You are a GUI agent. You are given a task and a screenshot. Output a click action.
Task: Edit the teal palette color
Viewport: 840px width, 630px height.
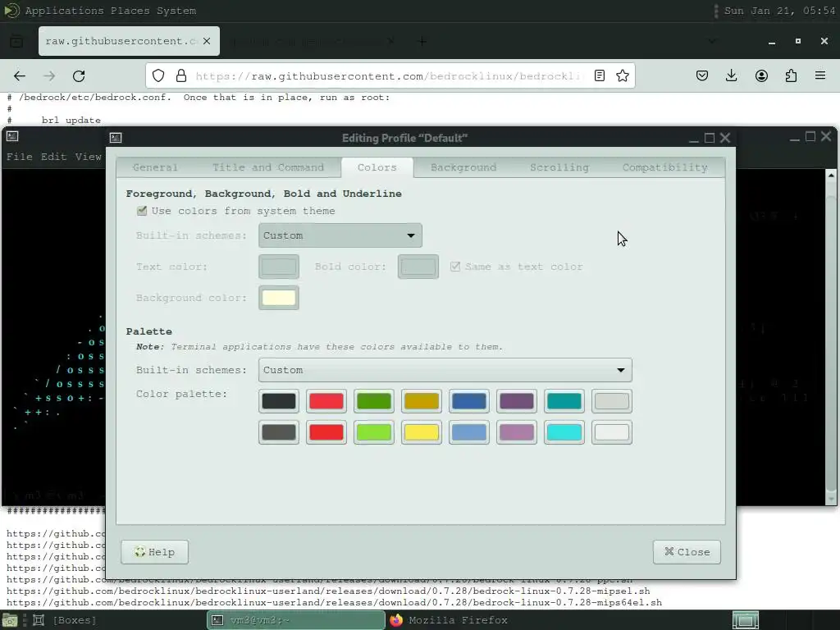pos(564,401)
